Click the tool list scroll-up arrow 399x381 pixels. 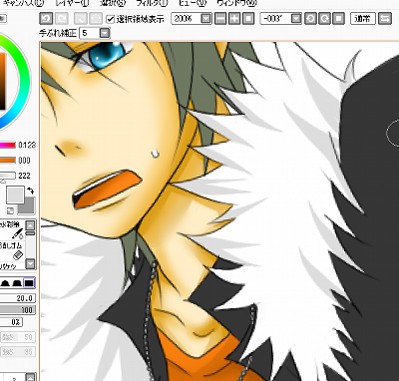pos(30,225)
